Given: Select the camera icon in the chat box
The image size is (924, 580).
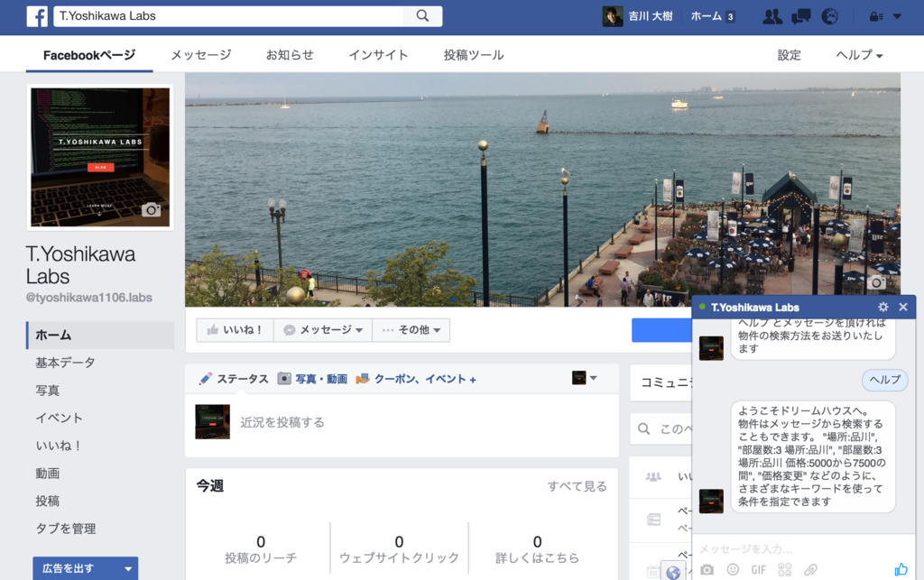Looking at the screenshot, I should tap(708, 569).
